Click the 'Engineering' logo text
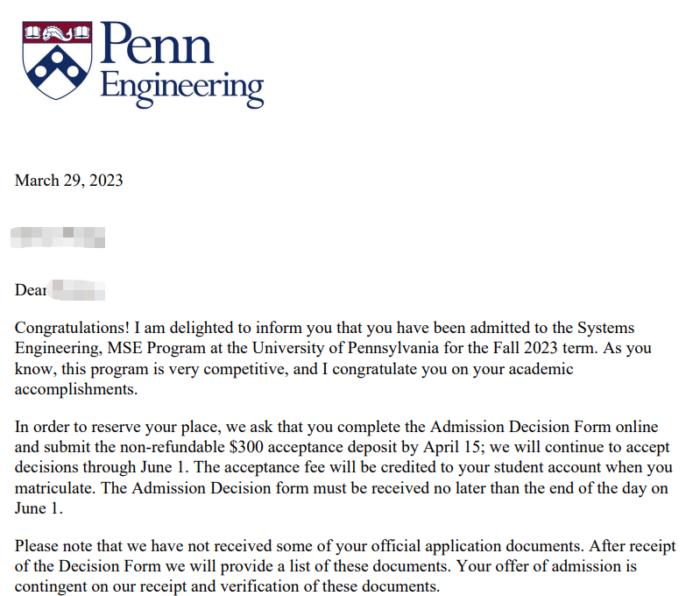Screen dimensions: 700x596 (182, 88)
